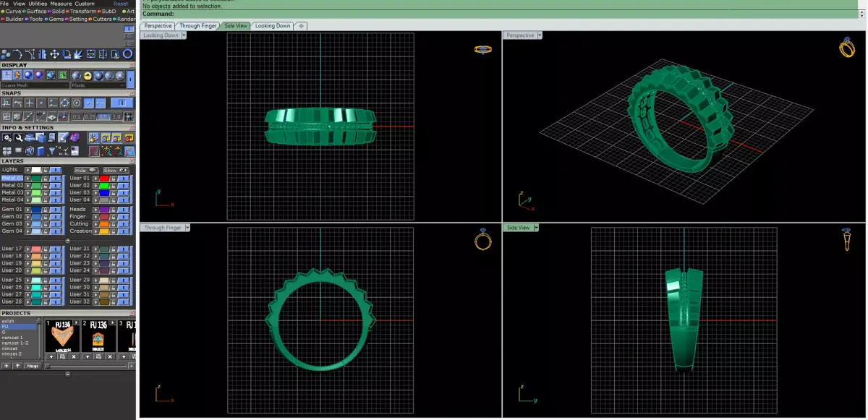Click the pencil notes icon in Info & Settings

(64, 137)
